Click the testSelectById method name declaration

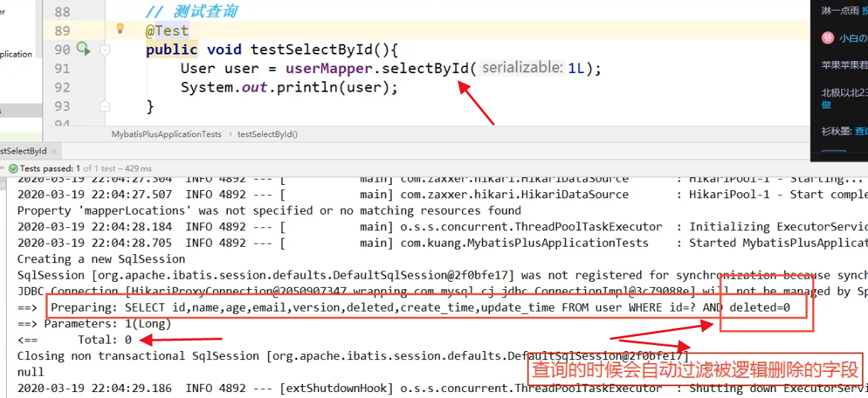click(312, 50)
